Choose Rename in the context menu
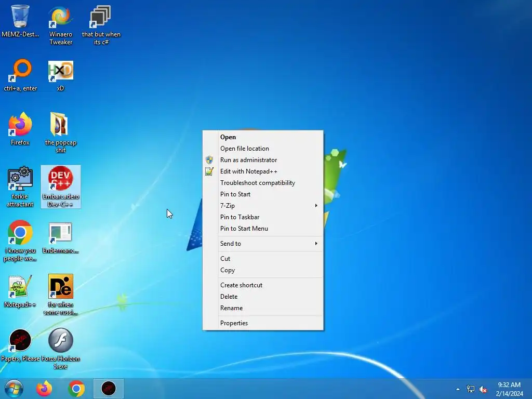532x399 pixels. [x=263, y=308]
